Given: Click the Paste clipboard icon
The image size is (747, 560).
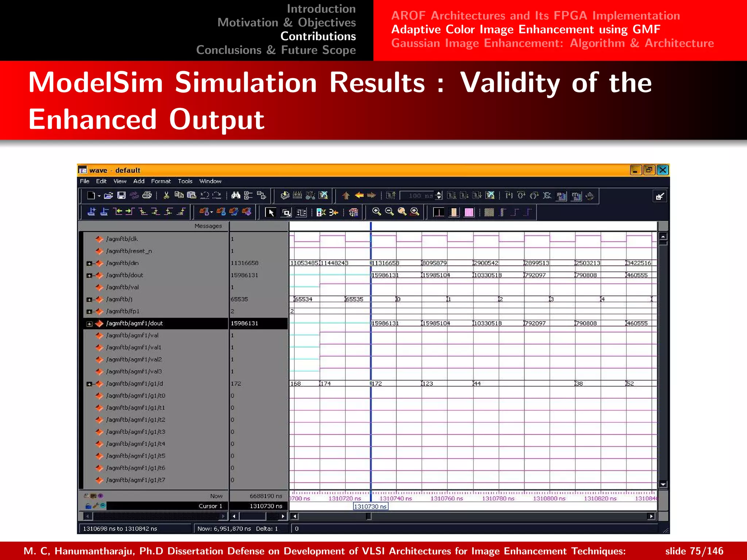Looking at the screenshot, I should 191,195.
